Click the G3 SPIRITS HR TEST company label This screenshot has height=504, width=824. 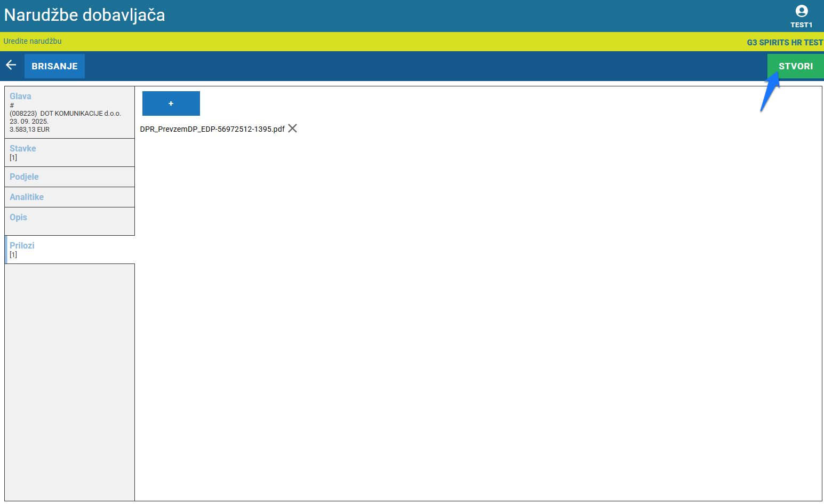point(785,43)
